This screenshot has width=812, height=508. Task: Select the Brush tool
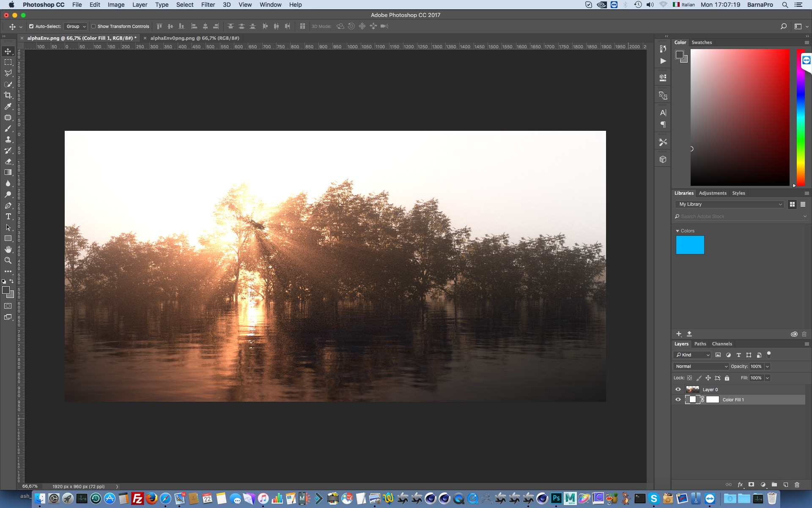[8, 128]
